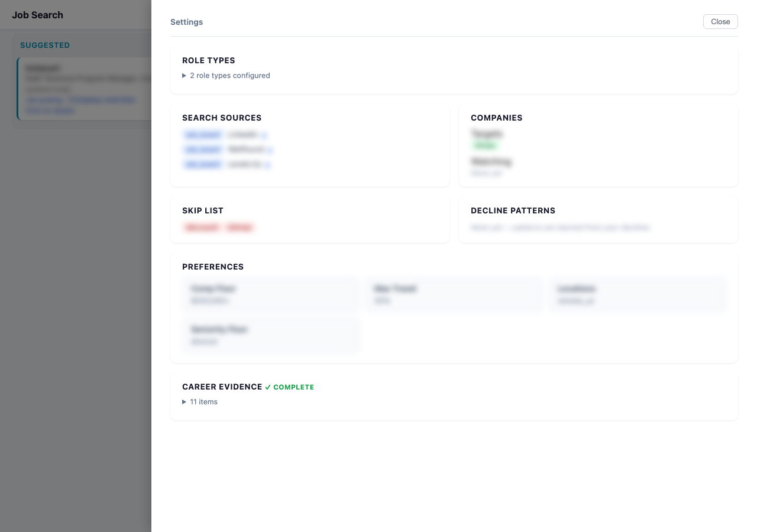The image size is (757, 532).
Task: Click the first red chip in the Skip List
Action: [x=202, y=227]
